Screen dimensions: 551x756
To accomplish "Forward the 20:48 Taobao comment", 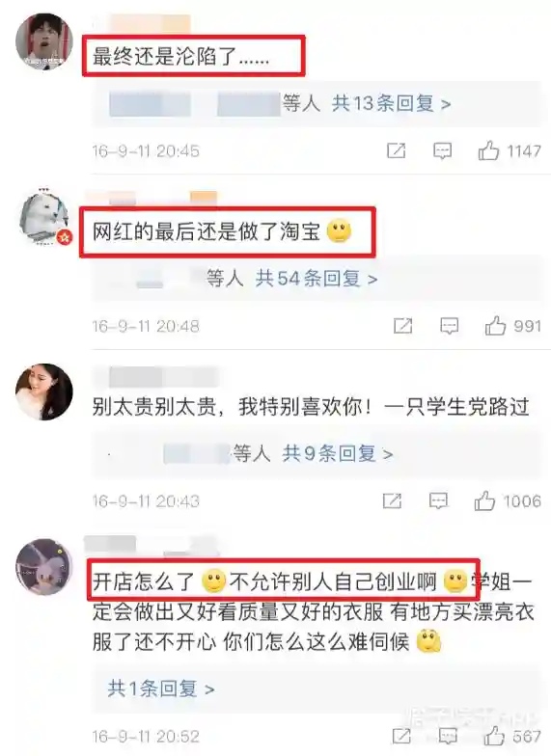I will coord(403,326).
